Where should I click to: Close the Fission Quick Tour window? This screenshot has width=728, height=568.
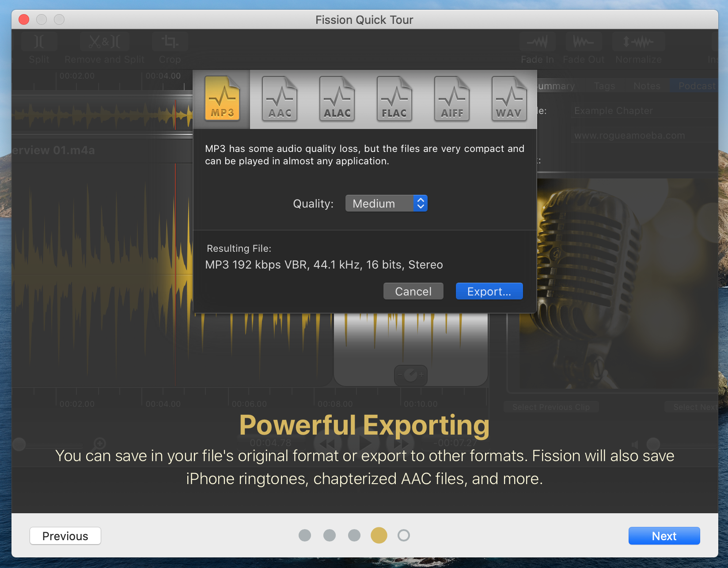24,19
